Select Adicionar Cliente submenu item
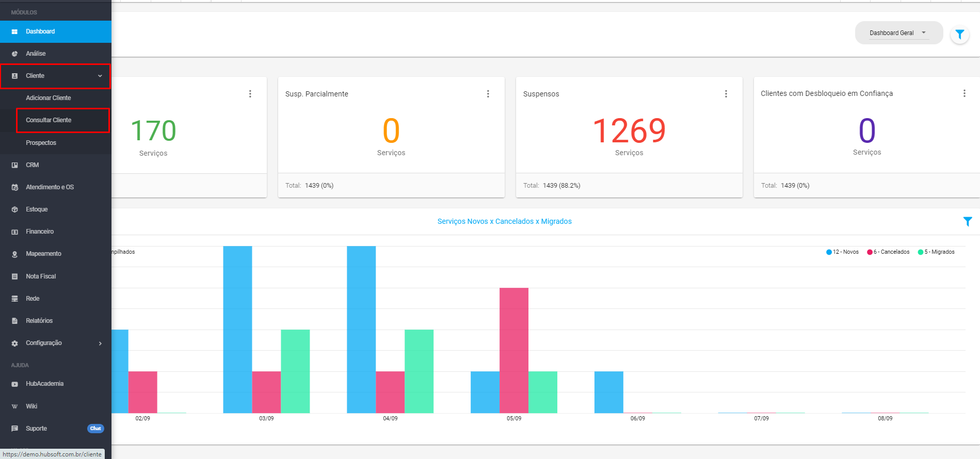Screen dimensions: 980x459 click(x=49, y=98)
